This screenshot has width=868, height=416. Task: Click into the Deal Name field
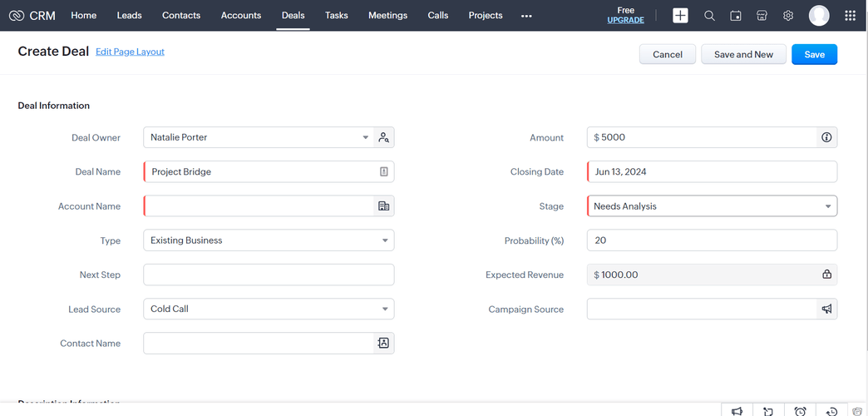pos(269,171)
